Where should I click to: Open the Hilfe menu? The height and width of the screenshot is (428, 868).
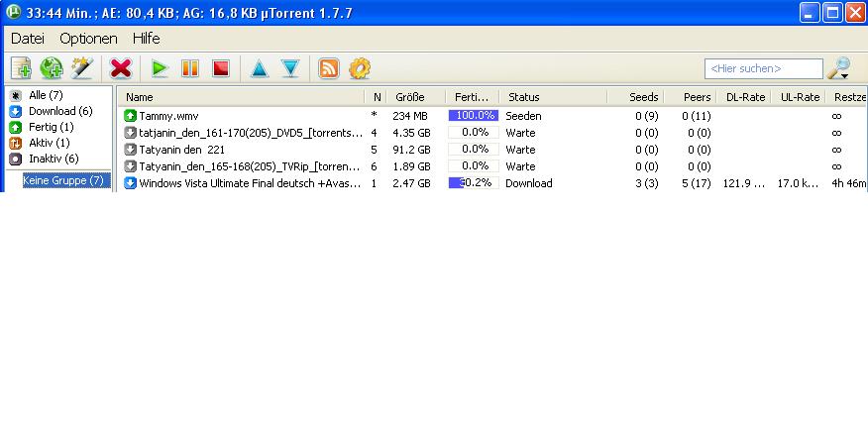coord(146,39)
